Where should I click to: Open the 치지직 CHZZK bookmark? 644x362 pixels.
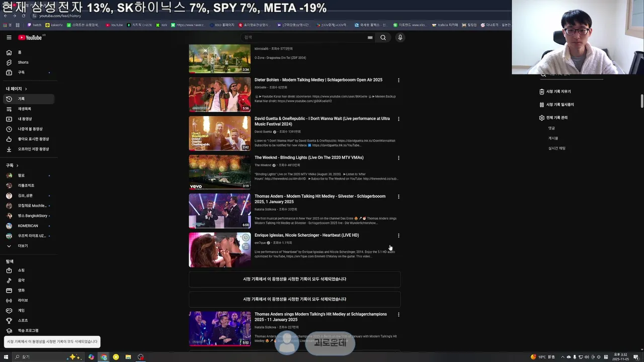click(138, 25)
